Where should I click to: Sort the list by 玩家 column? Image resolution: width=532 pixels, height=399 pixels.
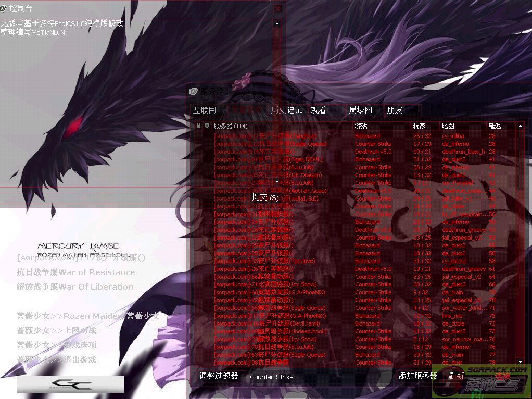[419, 126]
